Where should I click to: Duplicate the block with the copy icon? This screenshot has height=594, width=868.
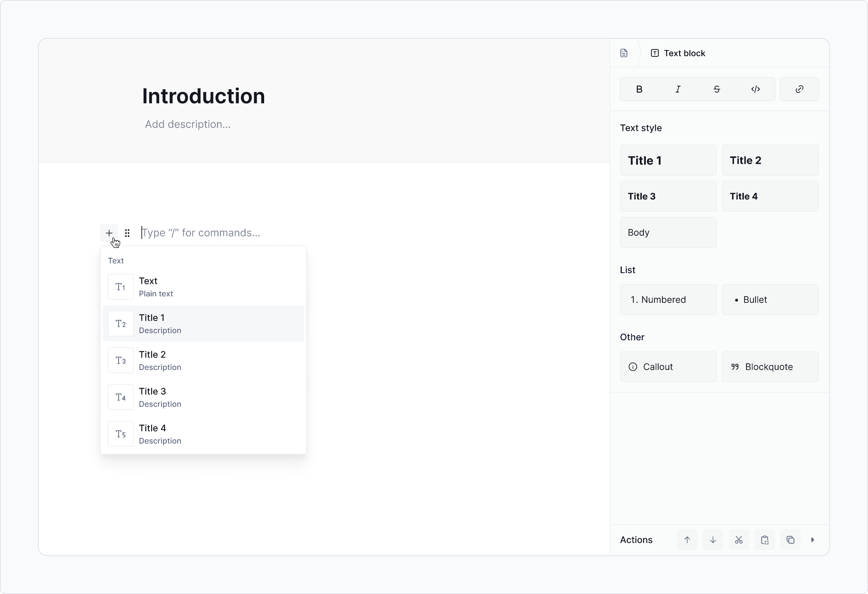click(790, 540)
